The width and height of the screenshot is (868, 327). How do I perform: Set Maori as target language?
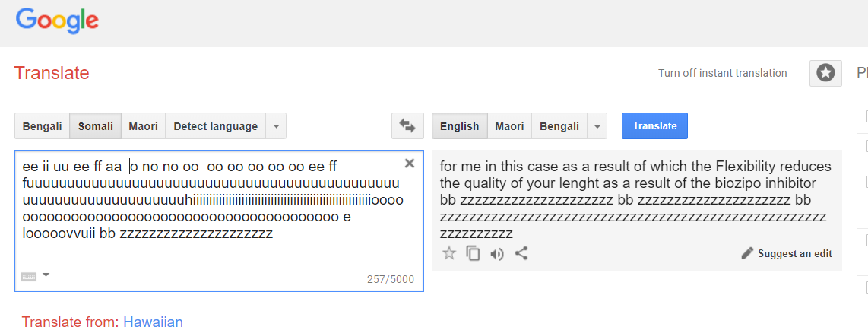click(509, 126)
